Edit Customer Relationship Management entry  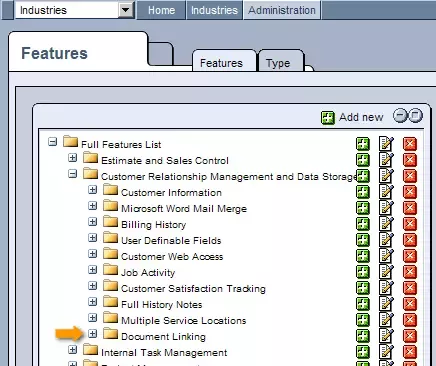click(x=386, y=176)
